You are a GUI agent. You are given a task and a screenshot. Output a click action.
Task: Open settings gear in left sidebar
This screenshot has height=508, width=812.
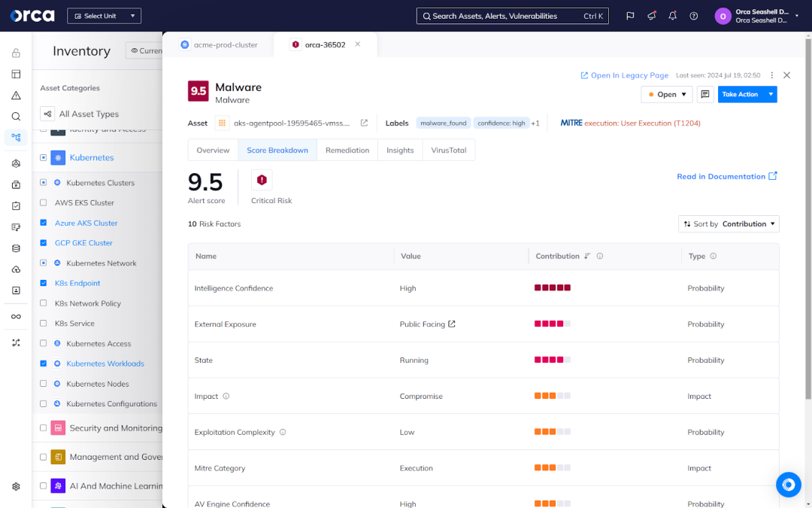[x=16, y=486]
